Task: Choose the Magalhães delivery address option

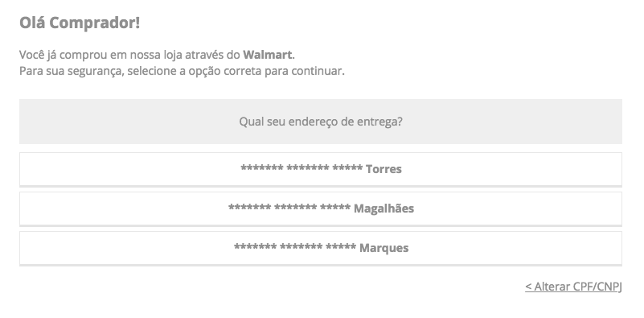Action: coord(320,209)
